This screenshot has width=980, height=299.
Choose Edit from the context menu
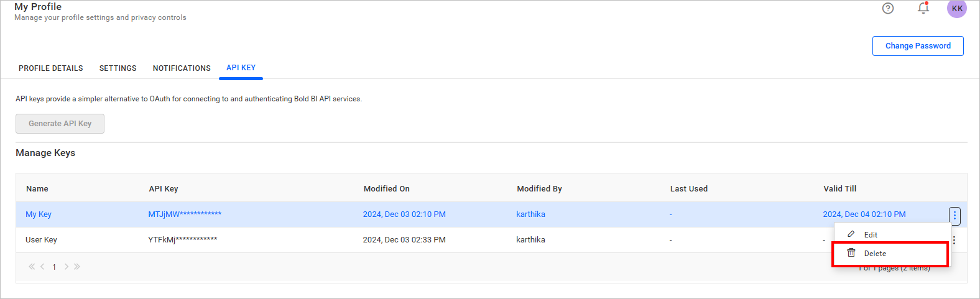click(871, 235)
